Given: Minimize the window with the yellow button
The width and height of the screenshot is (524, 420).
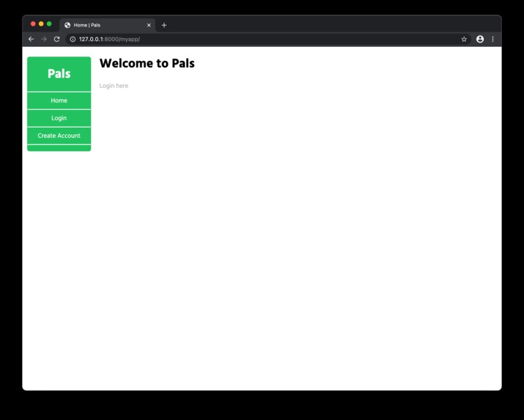Looking at the screenshot, I should point(41,23).
